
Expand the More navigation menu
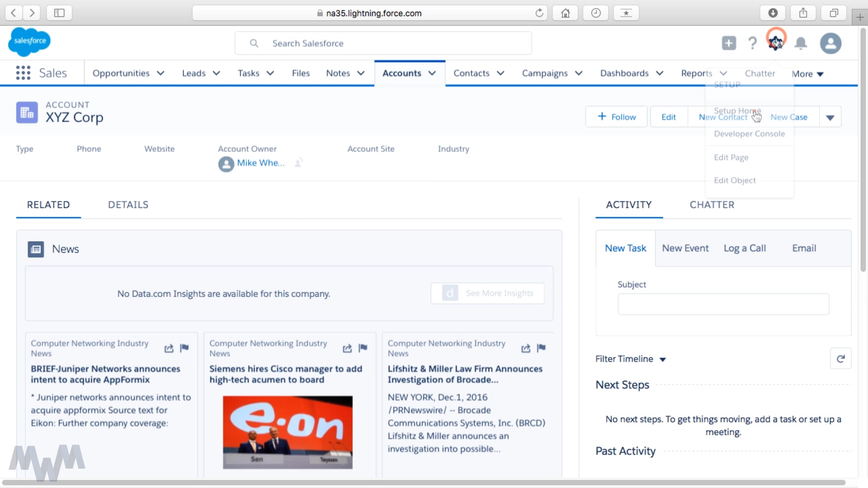[x=807, y=73]
